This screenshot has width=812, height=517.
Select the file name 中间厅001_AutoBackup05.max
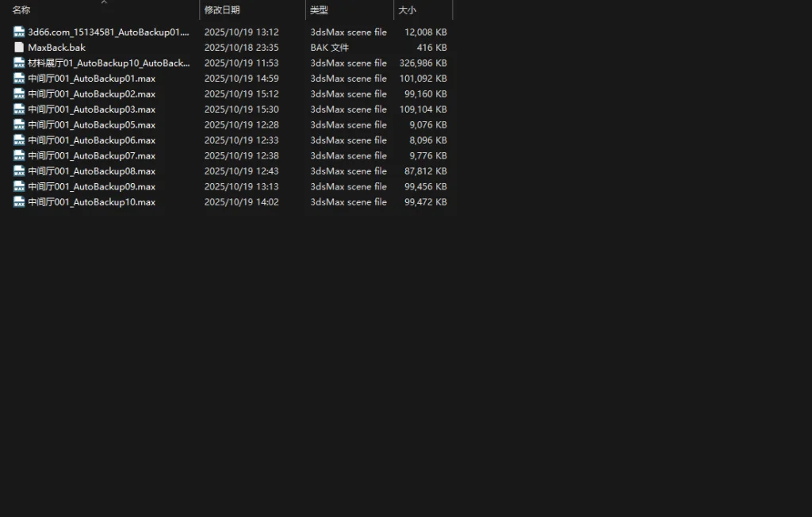point(91,124)
